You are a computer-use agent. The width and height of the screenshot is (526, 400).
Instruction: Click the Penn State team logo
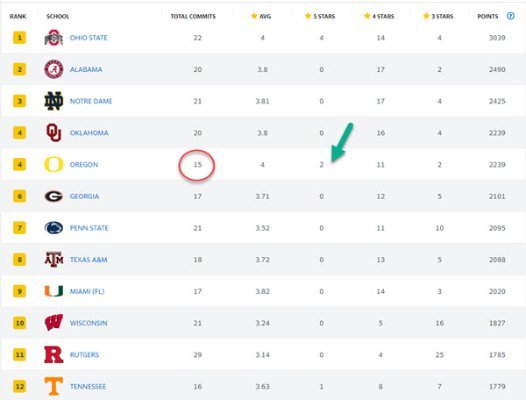coord(54,228)
